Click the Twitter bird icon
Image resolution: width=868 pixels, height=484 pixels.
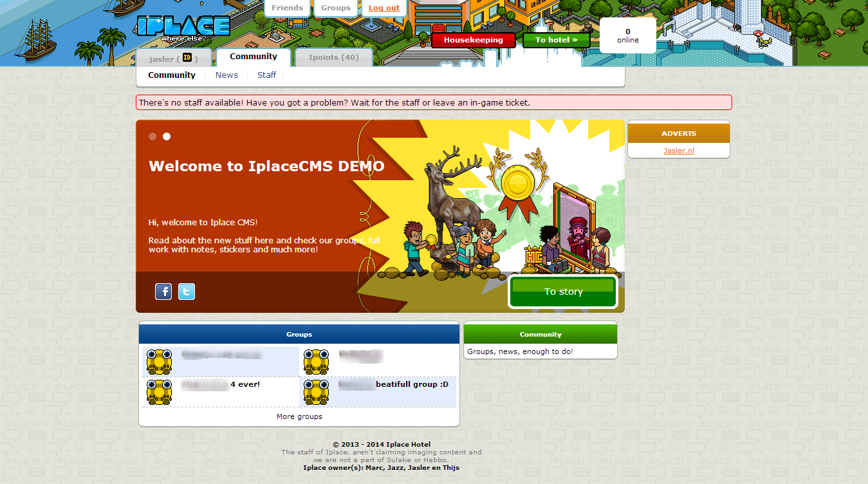[187, 292]
